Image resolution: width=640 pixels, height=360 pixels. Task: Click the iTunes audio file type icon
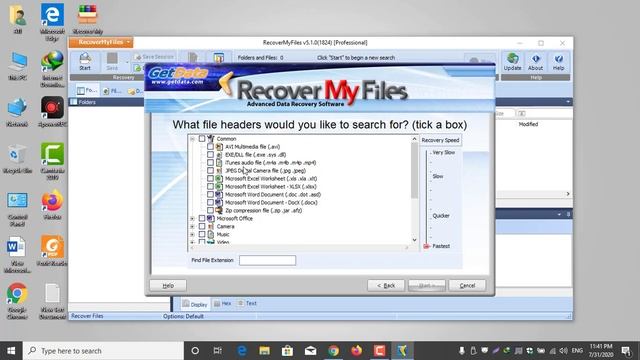coord(219,162)
